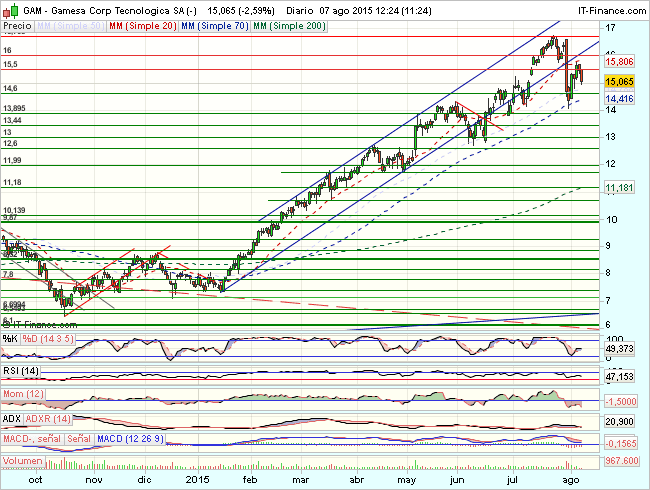
Task: Click the dic label on time axis
Action: click(144, 480)
